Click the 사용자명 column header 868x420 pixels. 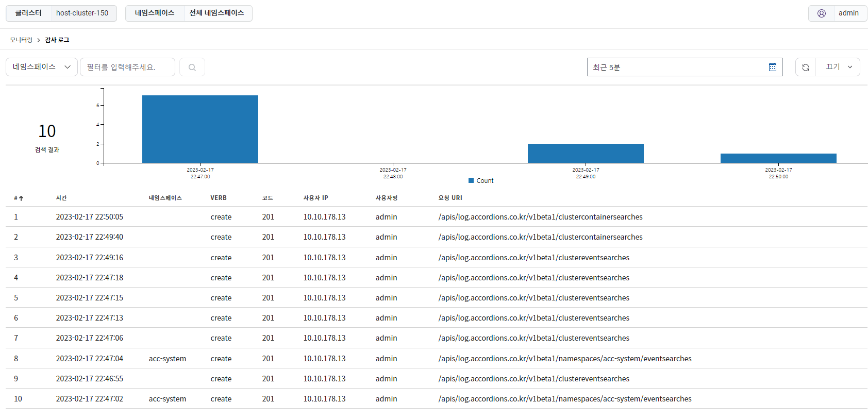pos(387,198)
